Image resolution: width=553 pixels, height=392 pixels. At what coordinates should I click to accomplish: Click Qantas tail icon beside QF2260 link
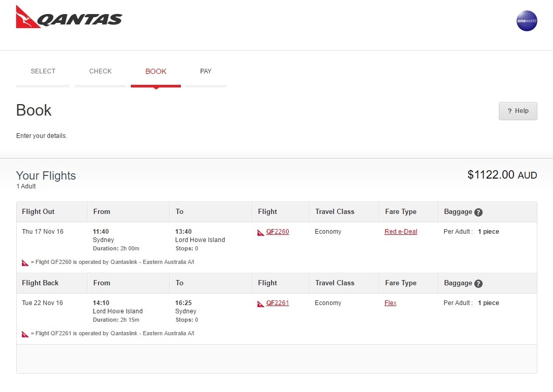click(261, 233)
